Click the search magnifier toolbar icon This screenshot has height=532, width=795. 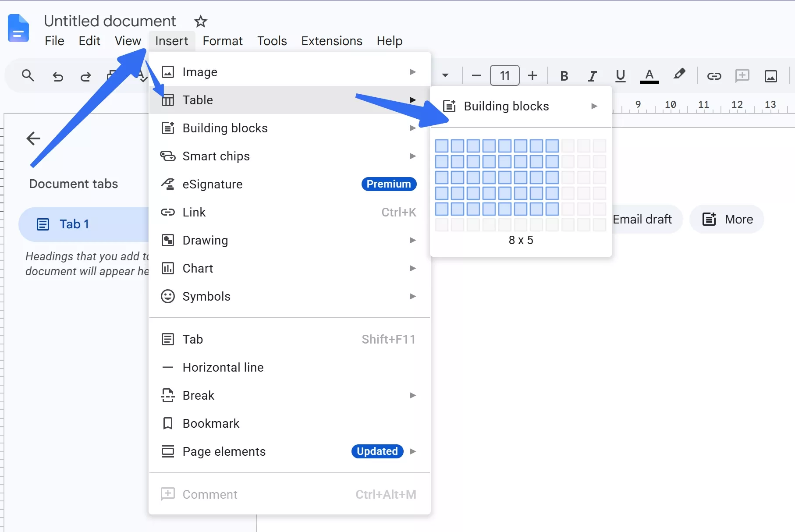(28, 76)
